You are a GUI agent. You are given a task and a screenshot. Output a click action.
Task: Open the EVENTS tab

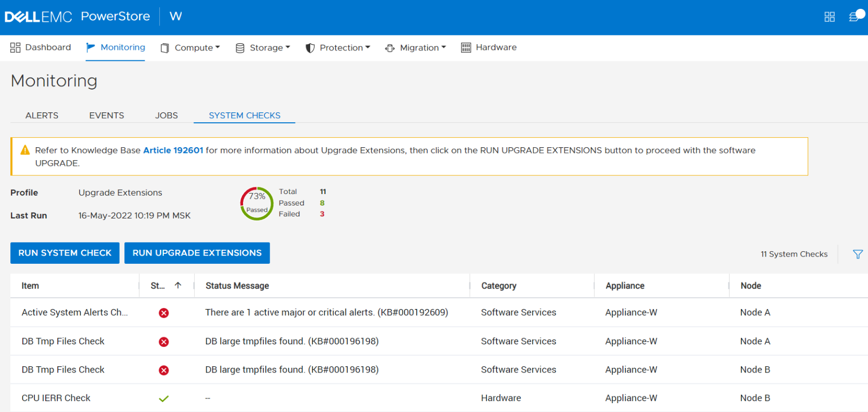tap(107, 115)
